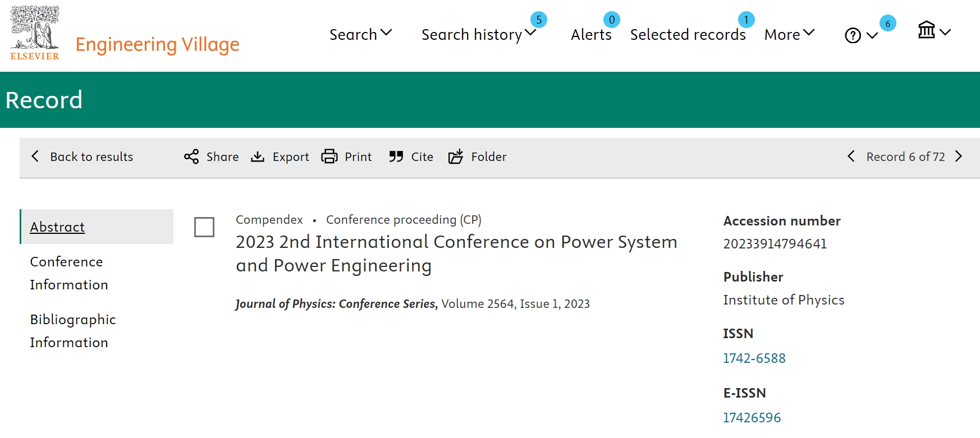Open the Search history dropdown
This screenshot has height=438, width=980.
click(x=478, y=34)
